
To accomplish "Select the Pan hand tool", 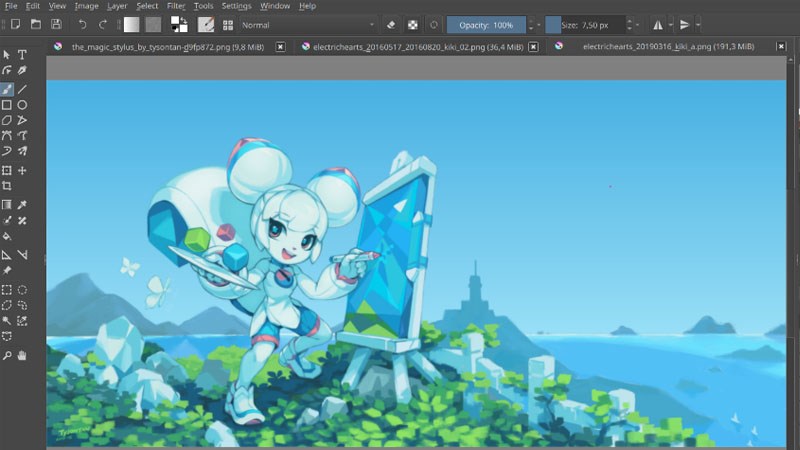I will tap(22, 355).
